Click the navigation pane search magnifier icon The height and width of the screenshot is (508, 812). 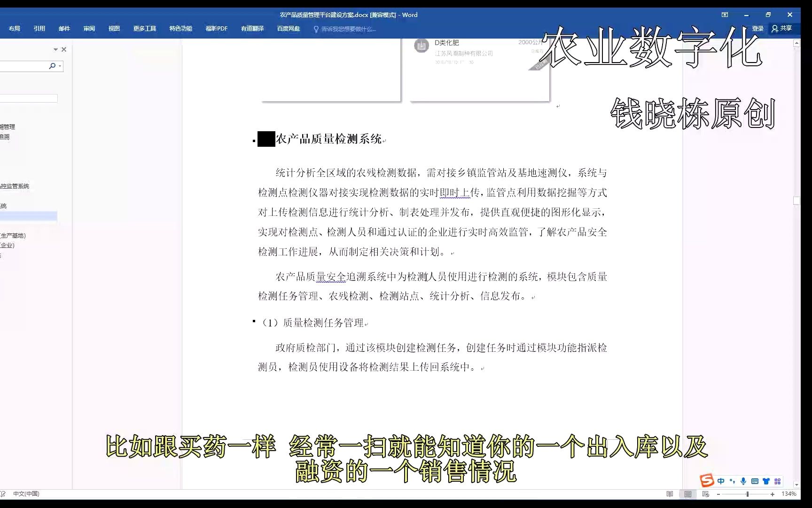tap(52, 66)
